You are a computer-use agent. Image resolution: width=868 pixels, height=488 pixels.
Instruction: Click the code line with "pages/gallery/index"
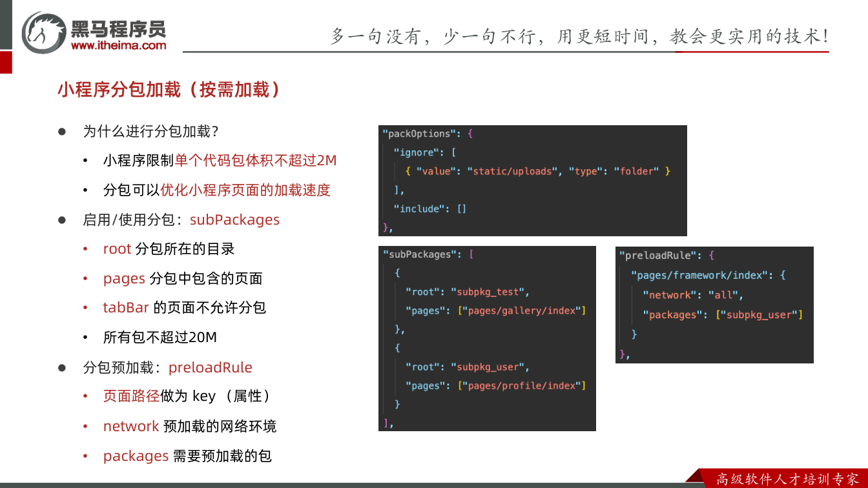click(x=495, y=310)
